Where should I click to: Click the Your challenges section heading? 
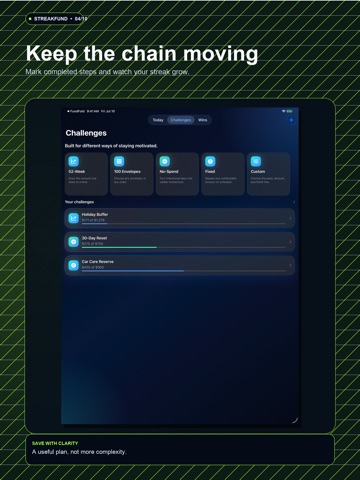click(x=79, y=202)
